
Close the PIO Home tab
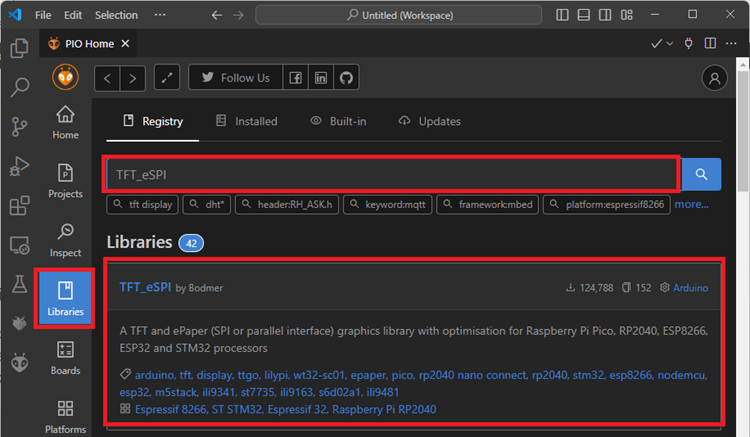[125, 44]
